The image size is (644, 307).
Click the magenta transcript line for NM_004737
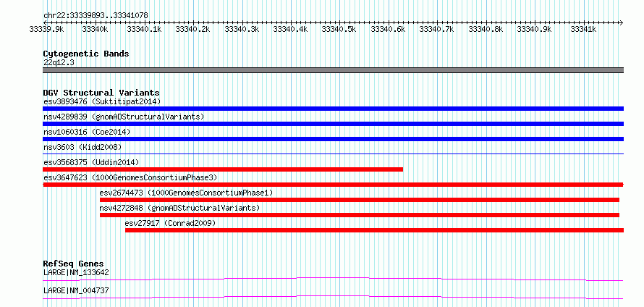[x=333, y=297]
